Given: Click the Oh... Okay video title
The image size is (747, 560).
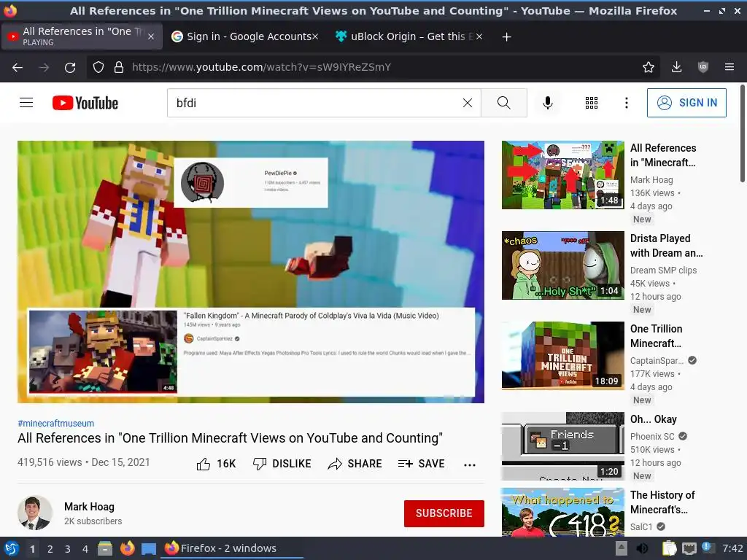Looking at the screenshot, I should point(653,419).
